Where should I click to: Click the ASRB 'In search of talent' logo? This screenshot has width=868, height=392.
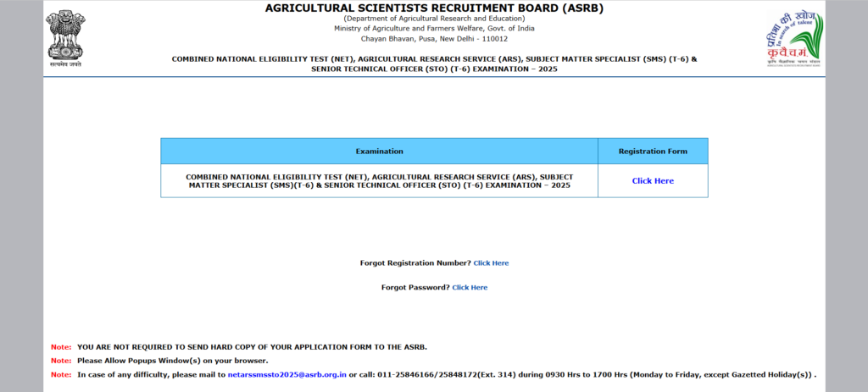tap(795, 39)
